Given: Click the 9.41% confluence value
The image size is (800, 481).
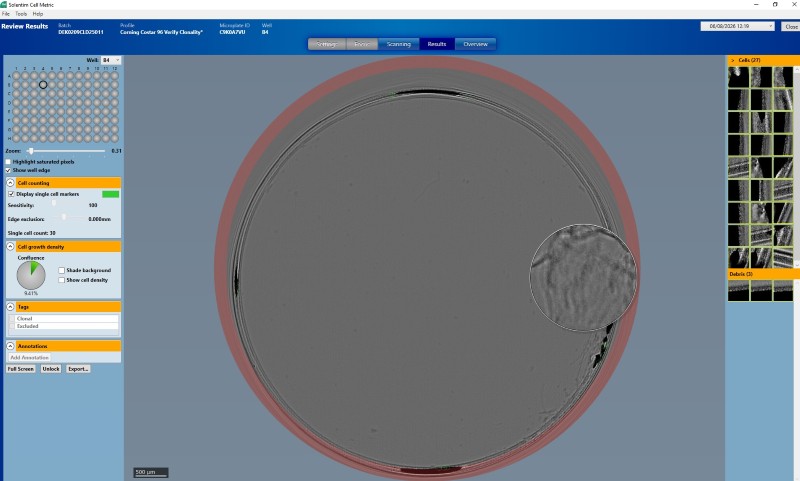Looking at the screenshot, I should 31,293.
